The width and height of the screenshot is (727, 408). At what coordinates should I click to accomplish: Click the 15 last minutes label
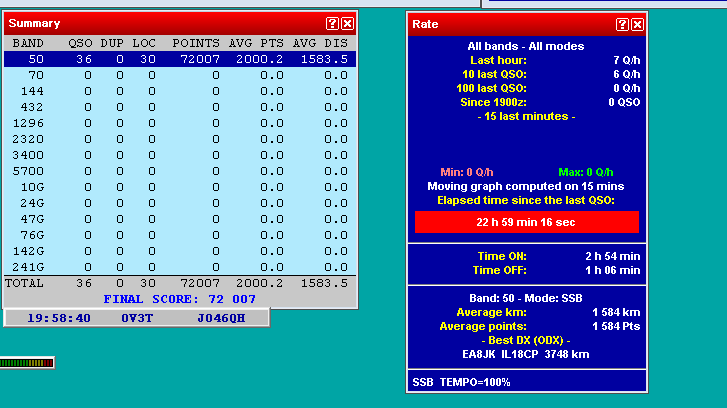pos(526,116)
